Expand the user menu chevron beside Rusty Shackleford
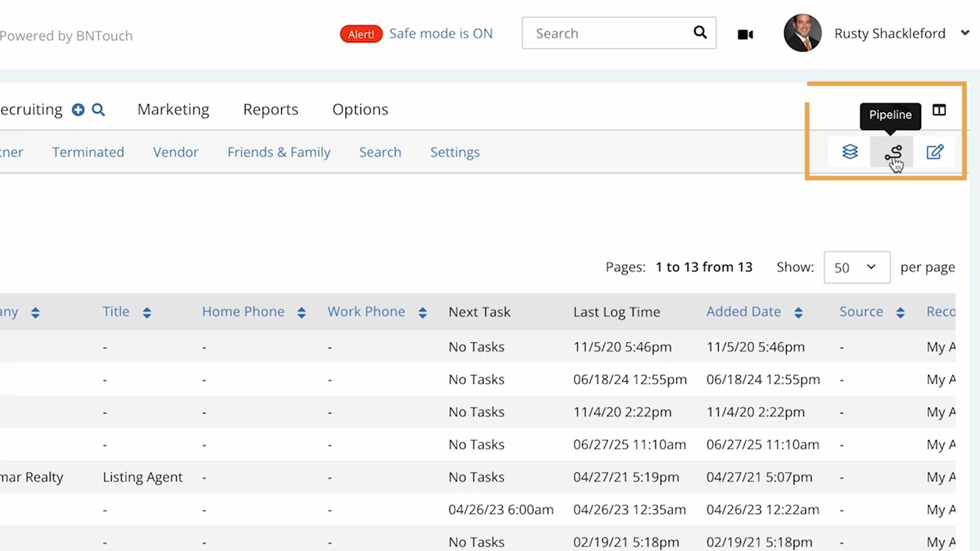 [965, 33]
